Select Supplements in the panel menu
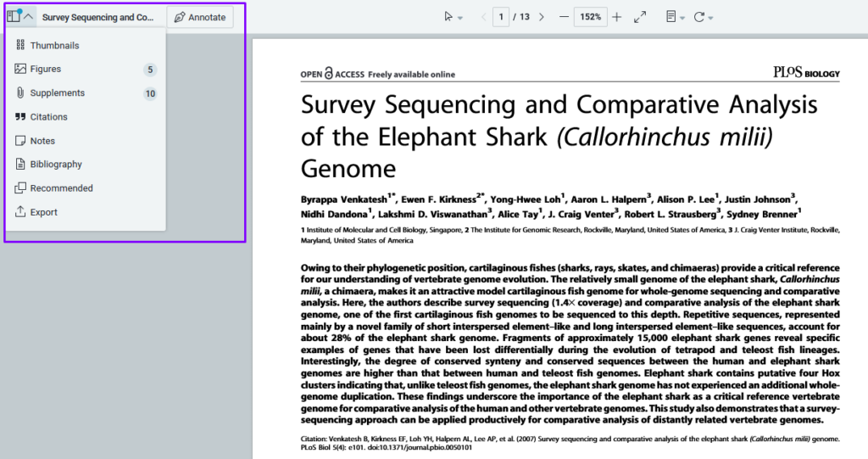 57,93
